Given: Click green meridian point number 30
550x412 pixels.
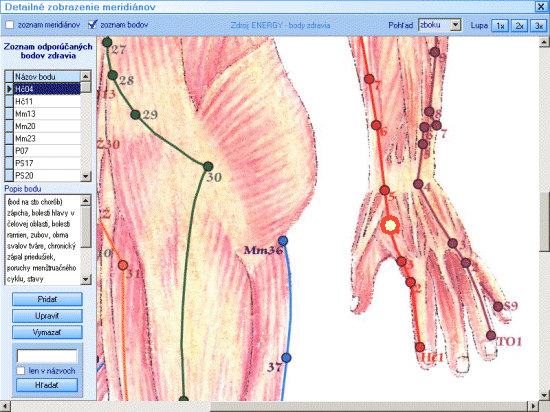Looking at the screenshot, I should click(208, 166).
